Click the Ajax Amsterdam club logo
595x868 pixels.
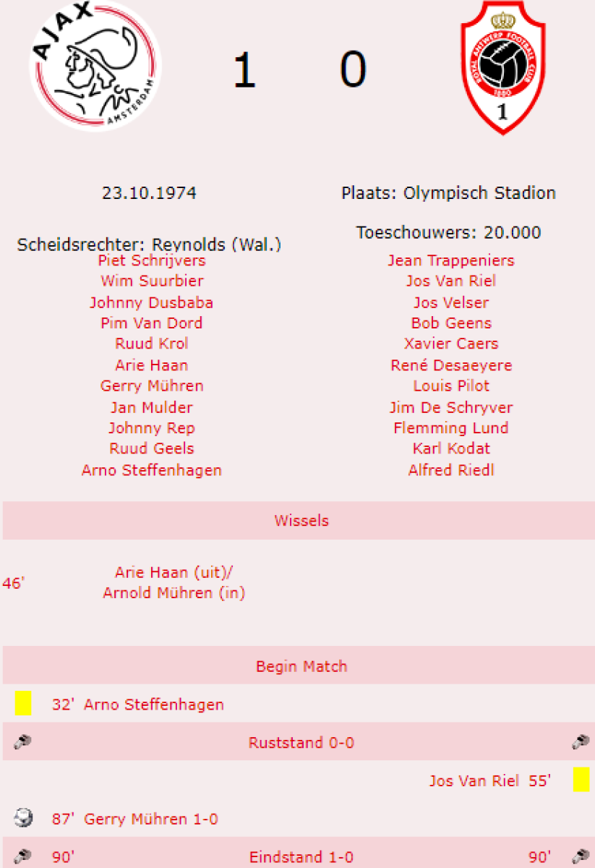(x=93, y=67)
